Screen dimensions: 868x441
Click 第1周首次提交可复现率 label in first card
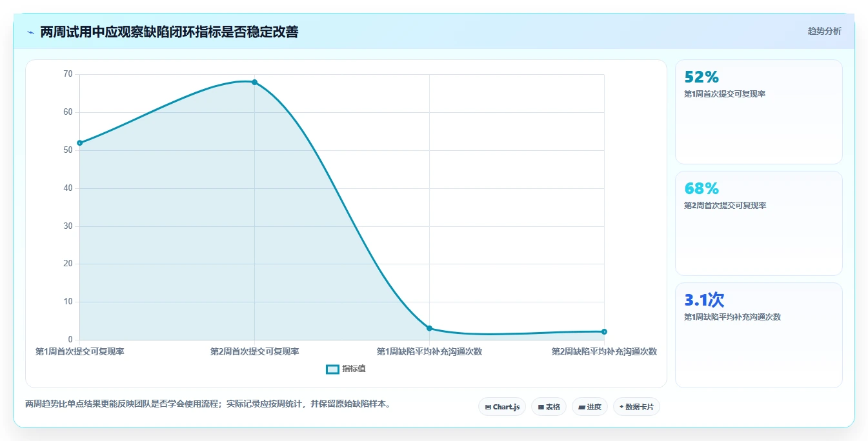point(725,94)
